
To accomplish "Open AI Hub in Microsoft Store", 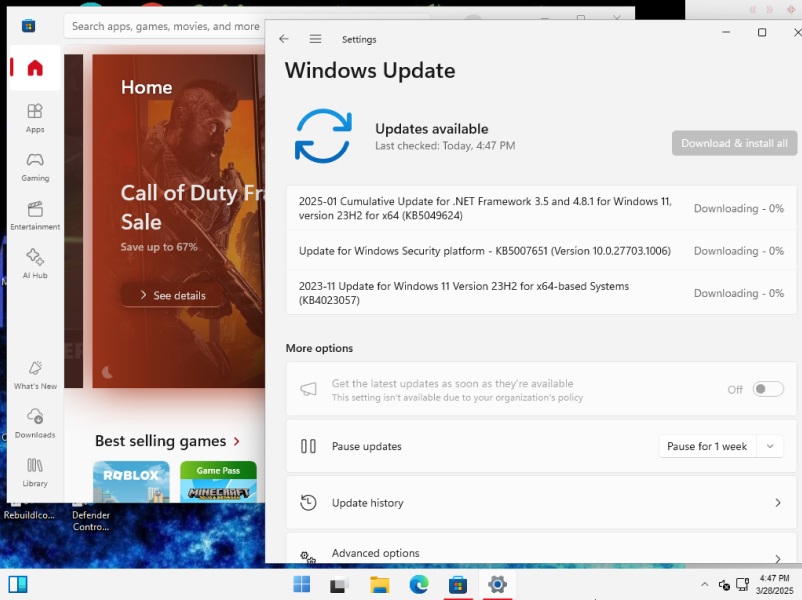I will [35, 264].
